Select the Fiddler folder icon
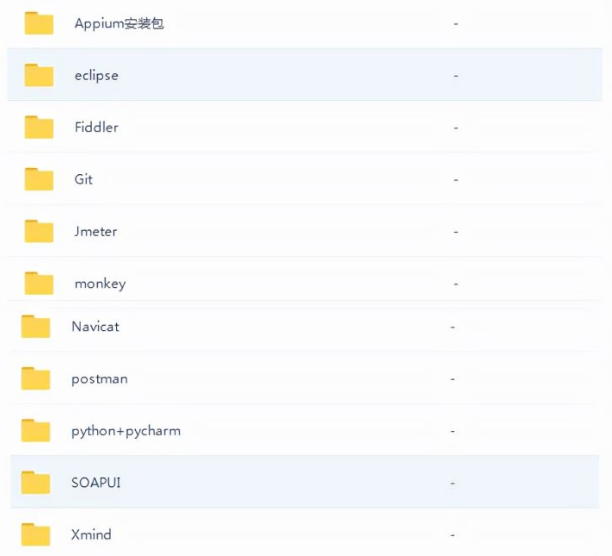The width and height of the screenshot is (612, 556). [39, 127]
